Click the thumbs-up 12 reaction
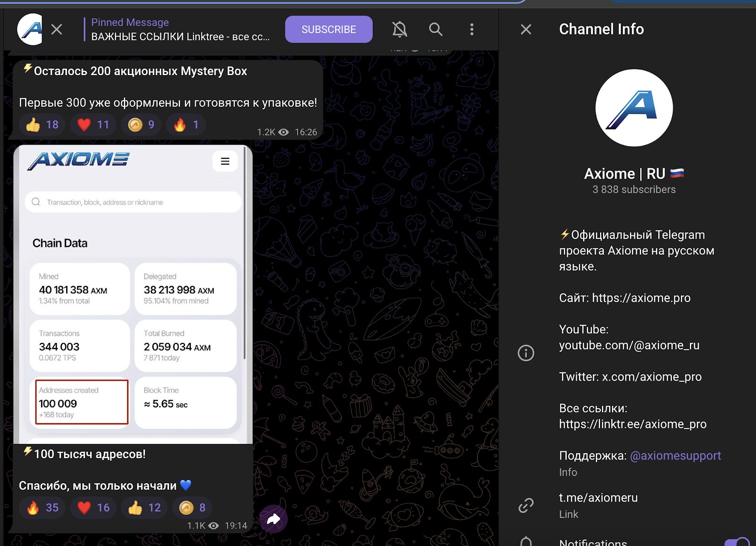The height and width of the screenshot is (546, 756). point(144,508)
